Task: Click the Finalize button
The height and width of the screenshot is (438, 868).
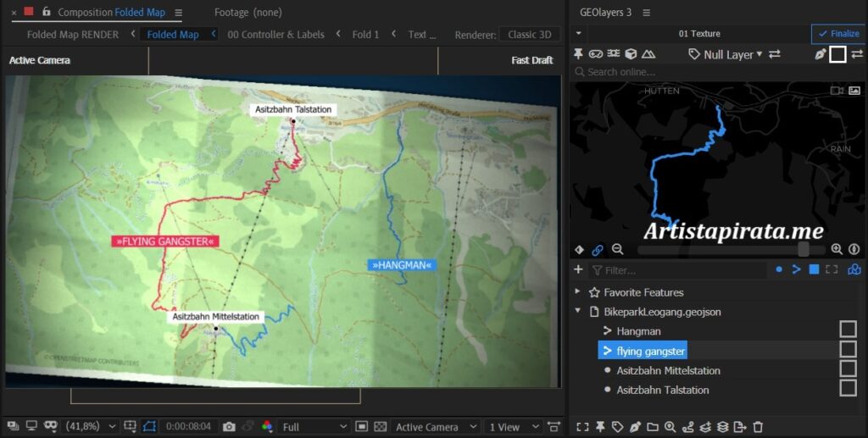Action: point(838,34)
